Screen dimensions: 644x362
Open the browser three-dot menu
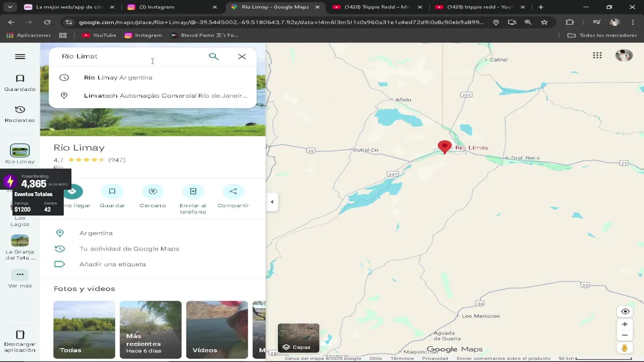click(x=633, y=22)
